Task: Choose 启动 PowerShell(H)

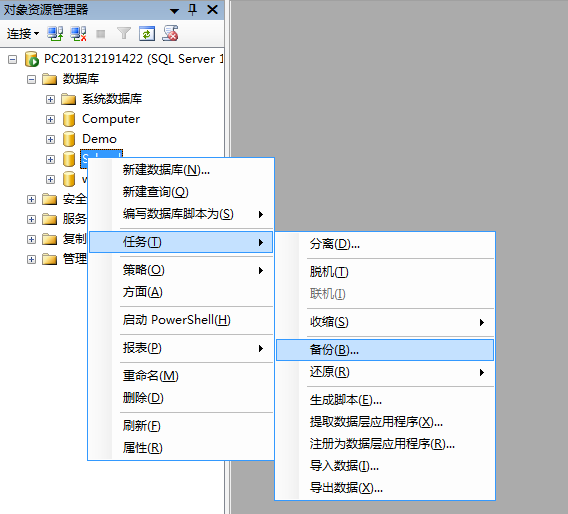Action: point(181,320)
